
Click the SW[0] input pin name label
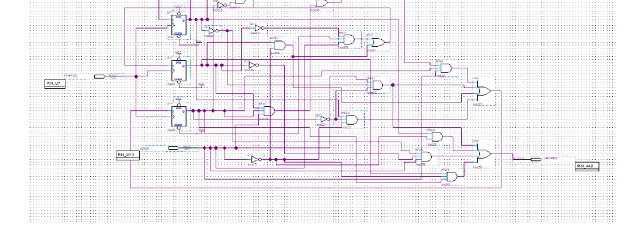pos(145,148)
